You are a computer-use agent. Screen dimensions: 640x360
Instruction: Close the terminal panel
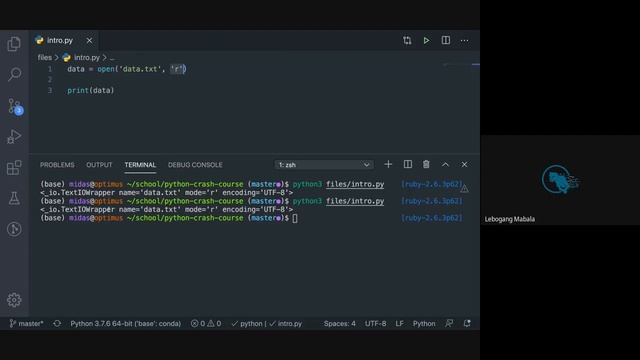pos(464,164)
